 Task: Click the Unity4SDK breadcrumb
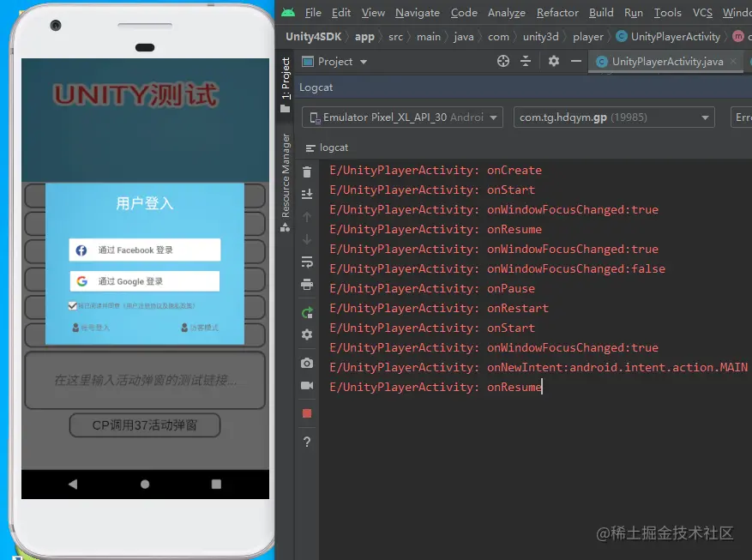314,36
